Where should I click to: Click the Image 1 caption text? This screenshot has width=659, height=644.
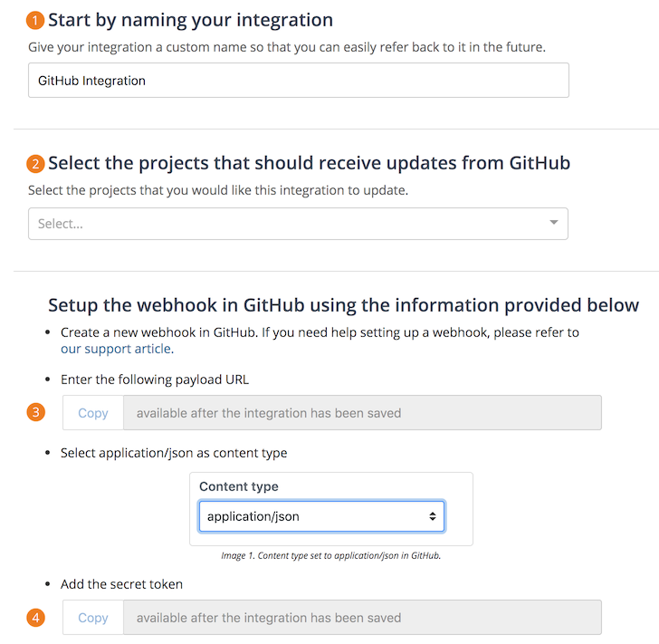tap(330, 556)
